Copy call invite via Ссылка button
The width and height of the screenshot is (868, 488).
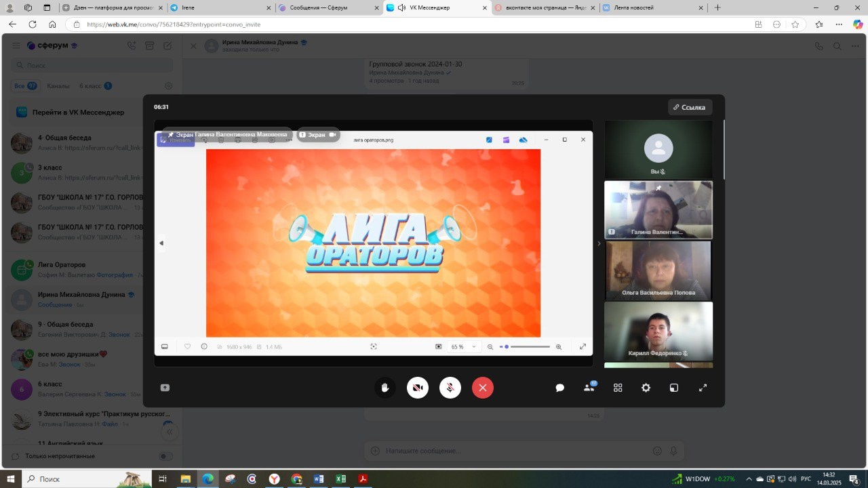click(690, 107)
